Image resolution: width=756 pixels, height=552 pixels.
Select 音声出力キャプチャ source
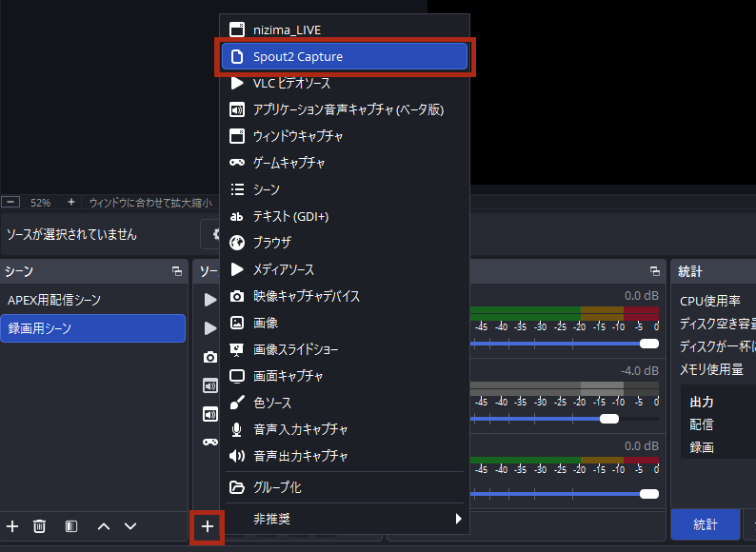[345, 456]
